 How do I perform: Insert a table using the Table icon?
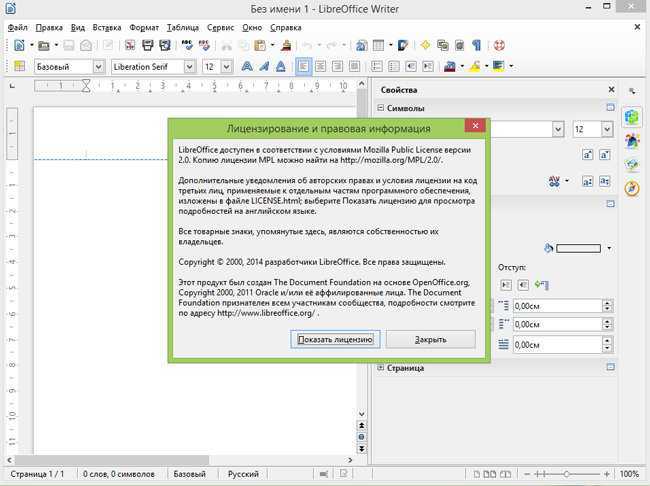[x=378, y=45]
